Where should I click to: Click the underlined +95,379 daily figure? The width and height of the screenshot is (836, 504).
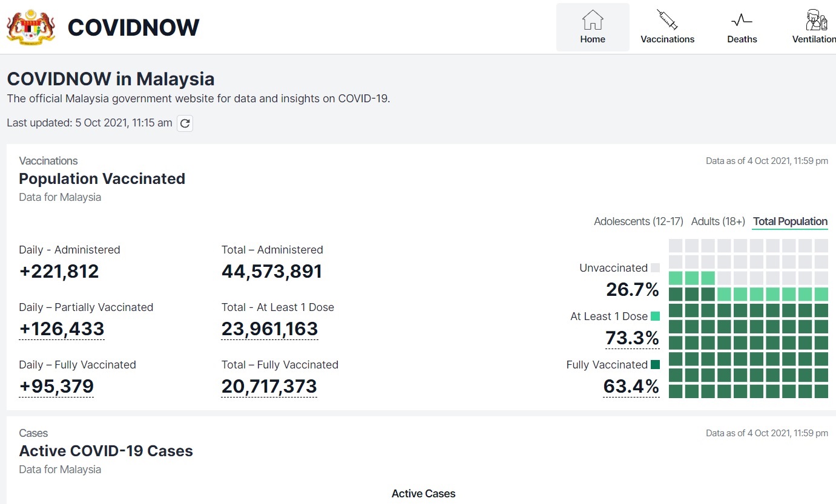pyautogui.click(x=56, y=387)
